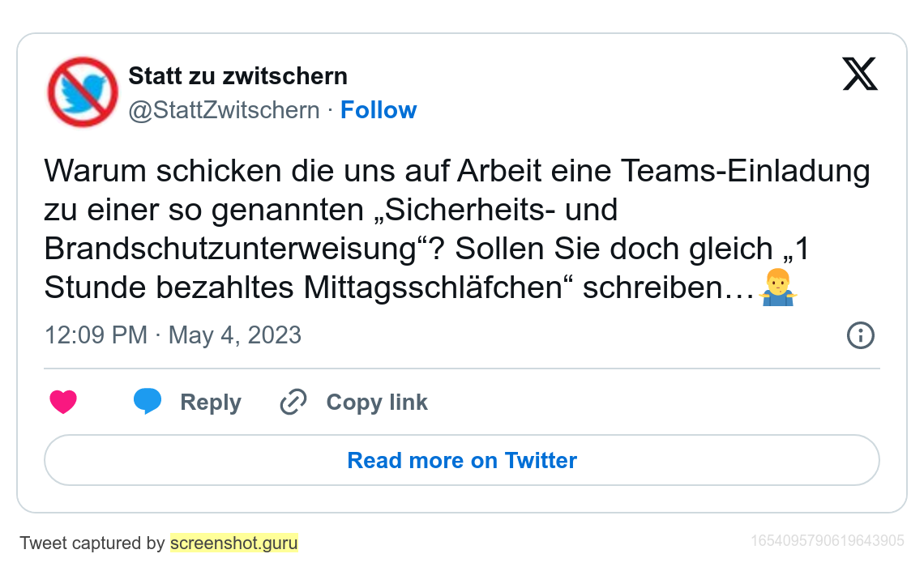Click the crossed-out Twitter bird profile avatar
The width and height of the screenshot is (924, 588).
click(x=83, y=92)
